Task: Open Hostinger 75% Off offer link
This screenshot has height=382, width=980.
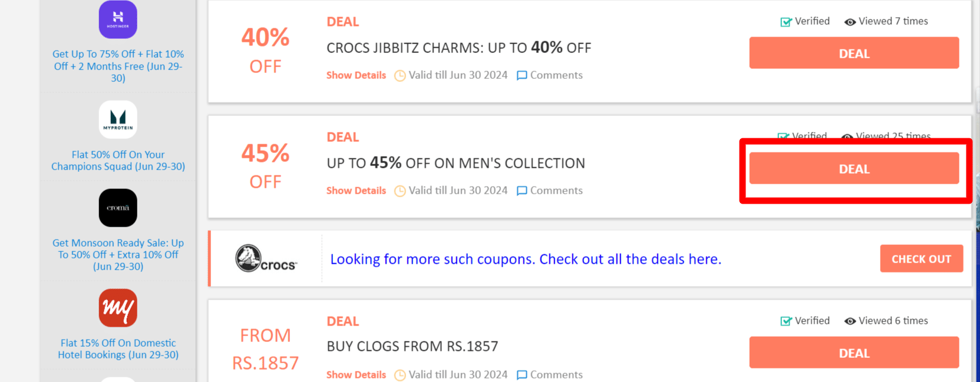Action: click(118, 66)
